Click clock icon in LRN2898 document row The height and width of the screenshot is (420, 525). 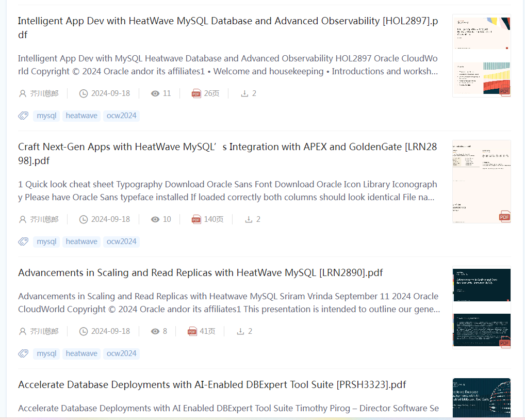(84, 219)
